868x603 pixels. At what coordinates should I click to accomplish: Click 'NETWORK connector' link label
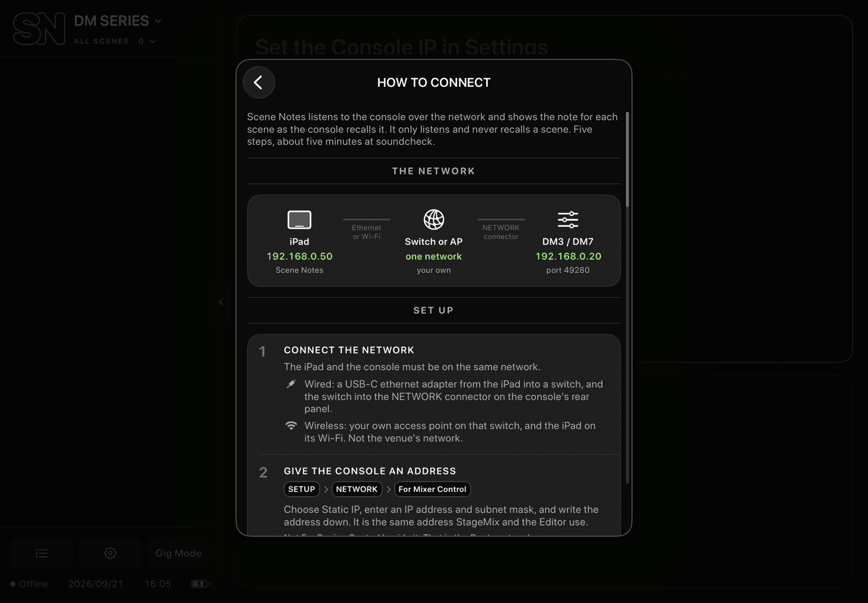(501, 232)
